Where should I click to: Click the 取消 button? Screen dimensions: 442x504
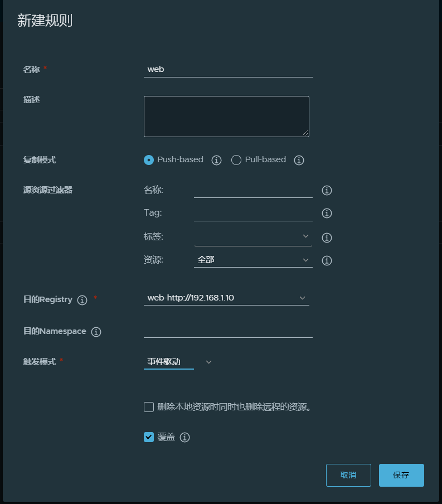pos(348,475)
